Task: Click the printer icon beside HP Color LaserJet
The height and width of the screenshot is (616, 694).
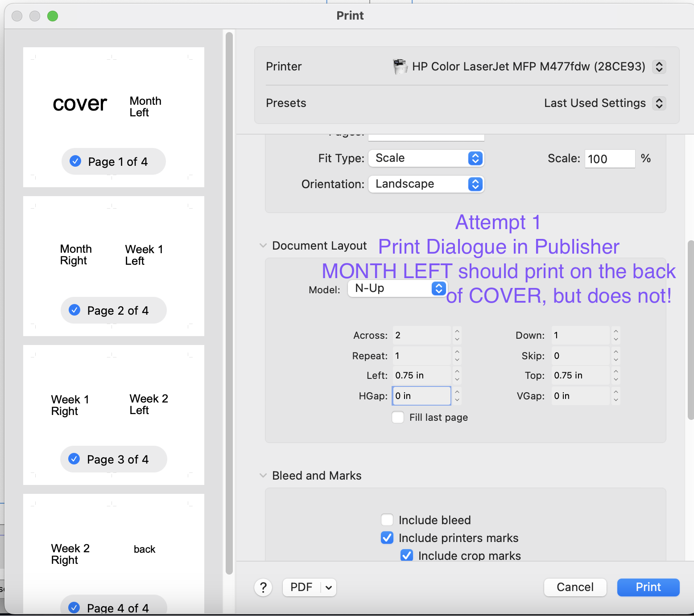Action: 400,66
